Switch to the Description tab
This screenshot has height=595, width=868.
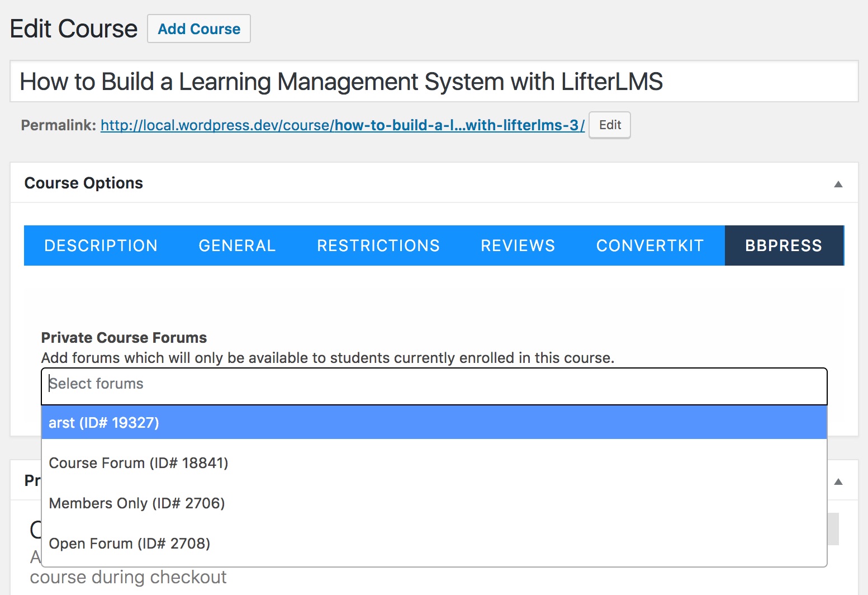101,245
